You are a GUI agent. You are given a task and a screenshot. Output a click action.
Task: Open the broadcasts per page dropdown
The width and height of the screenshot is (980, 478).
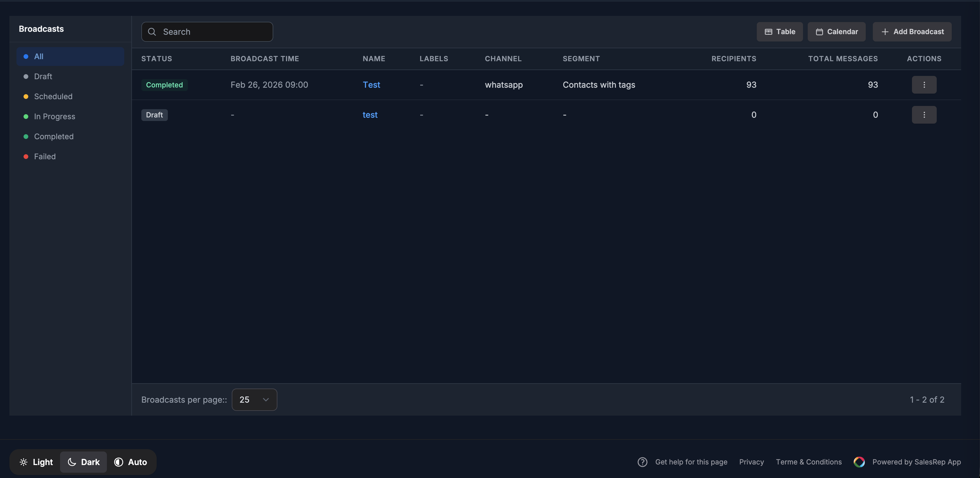[254, 400]
